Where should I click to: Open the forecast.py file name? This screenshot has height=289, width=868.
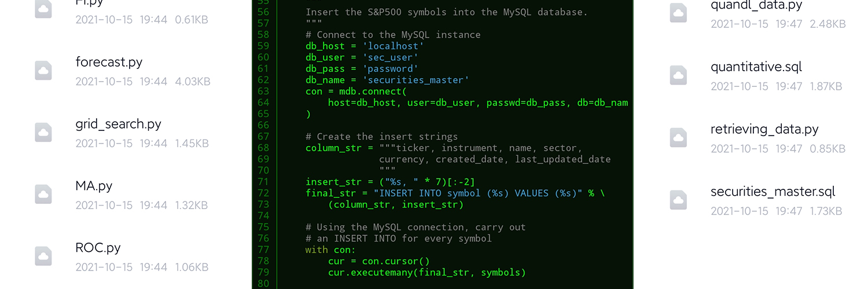(x=109, y=62)
